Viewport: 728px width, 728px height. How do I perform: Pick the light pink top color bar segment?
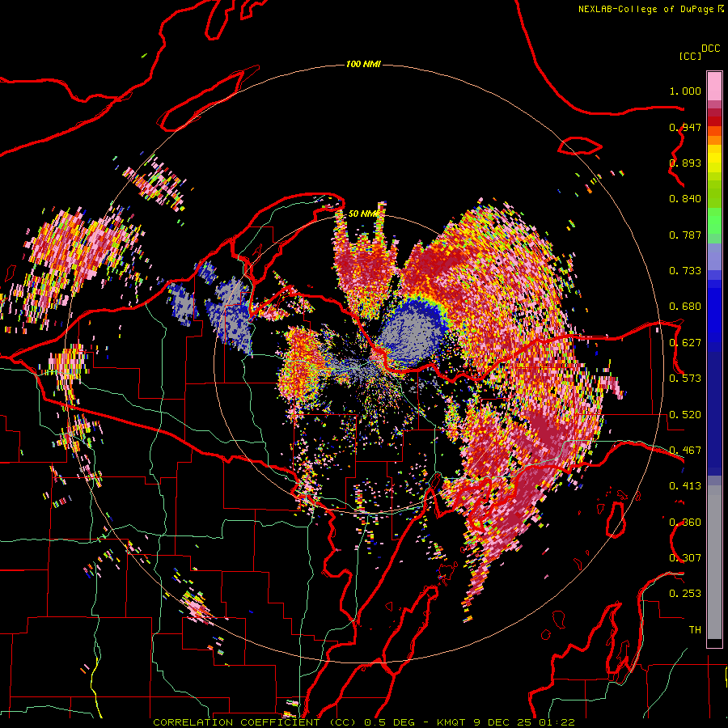click(714, 86)
